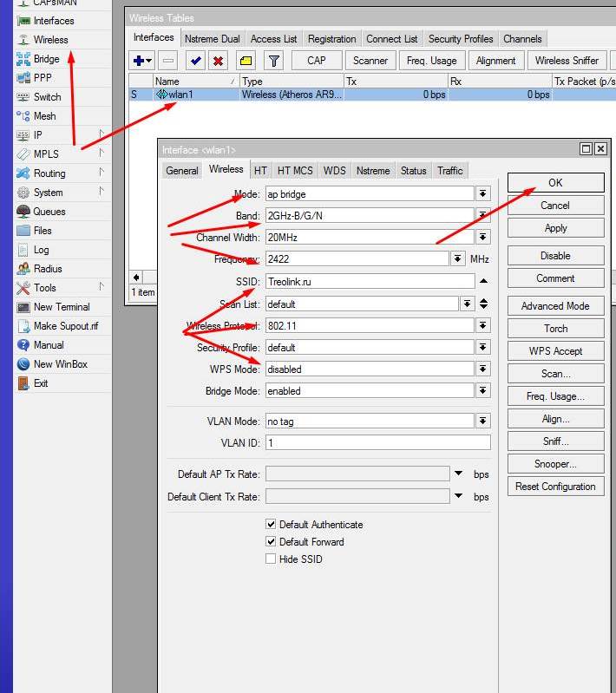616x693 pixels.
Task: Open New Terminal from the sidebar
Action: pos(61,307)
